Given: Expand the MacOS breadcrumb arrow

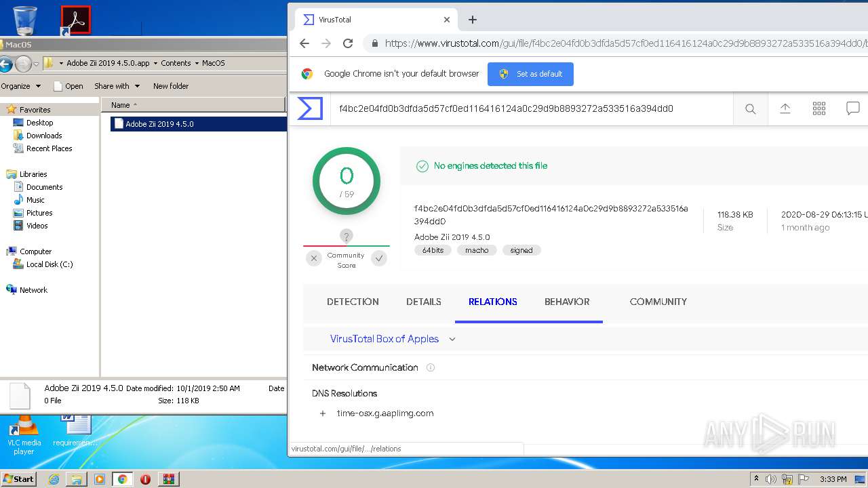Looking at the screenshot, I should coord(197,63).
